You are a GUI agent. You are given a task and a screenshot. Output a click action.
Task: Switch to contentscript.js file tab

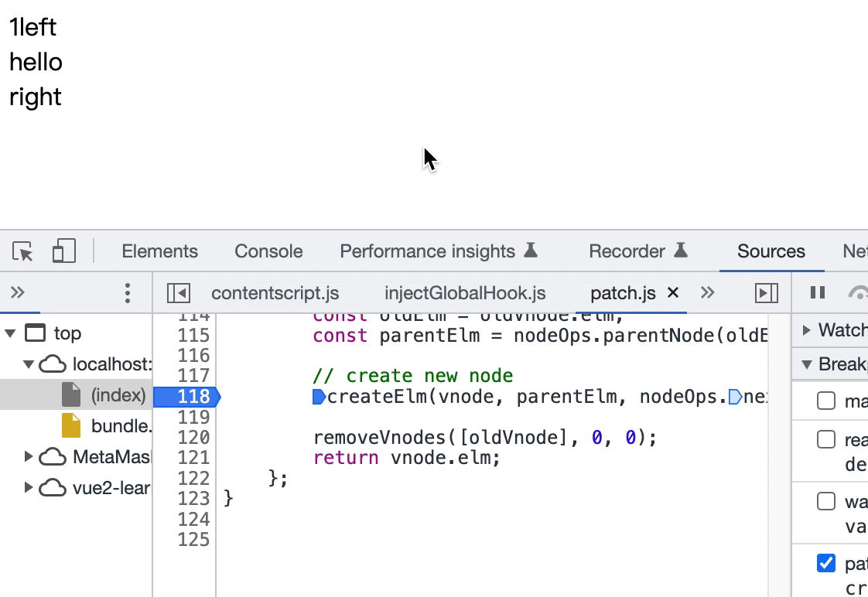pyautogui.click(x=275, y=292)
